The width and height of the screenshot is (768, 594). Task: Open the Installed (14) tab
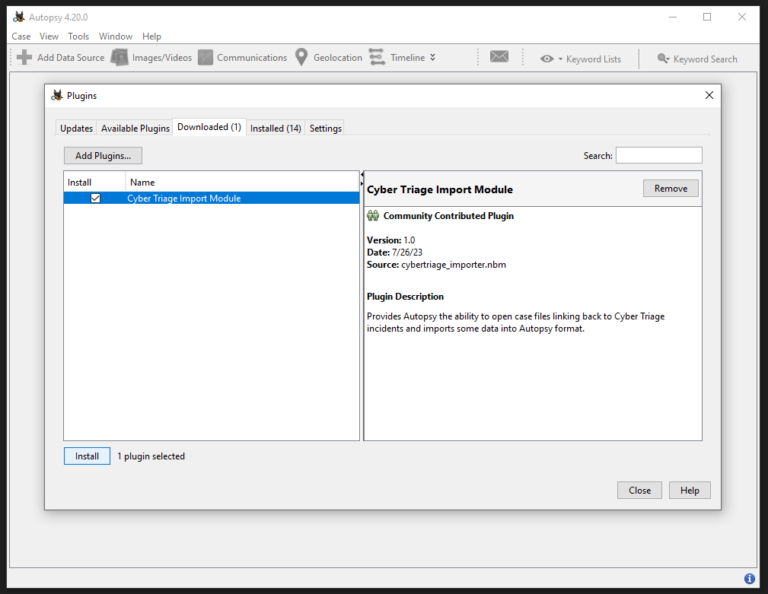pos(275,128)
